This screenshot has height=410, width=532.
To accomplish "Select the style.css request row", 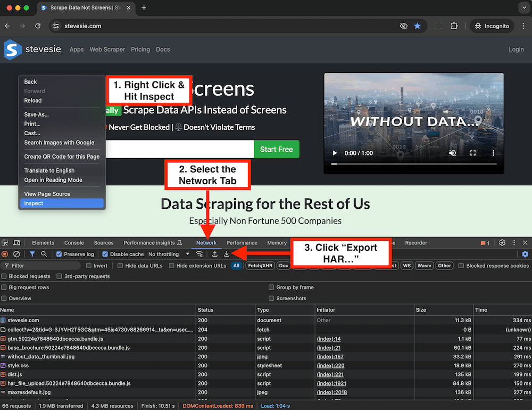I will click(266, 366).
